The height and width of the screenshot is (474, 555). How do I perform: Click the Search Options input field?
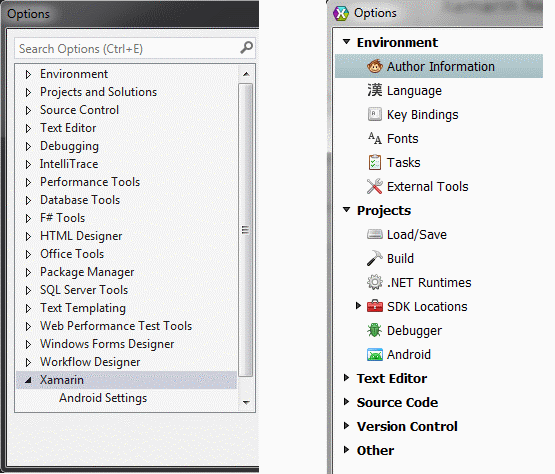135,48
